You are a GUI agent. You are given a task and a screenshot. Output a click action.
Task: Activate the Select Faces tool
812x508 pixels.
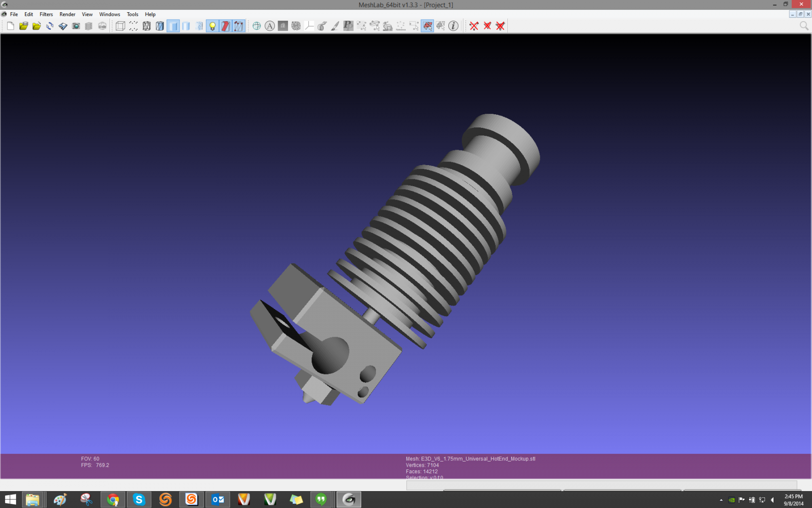427,26
